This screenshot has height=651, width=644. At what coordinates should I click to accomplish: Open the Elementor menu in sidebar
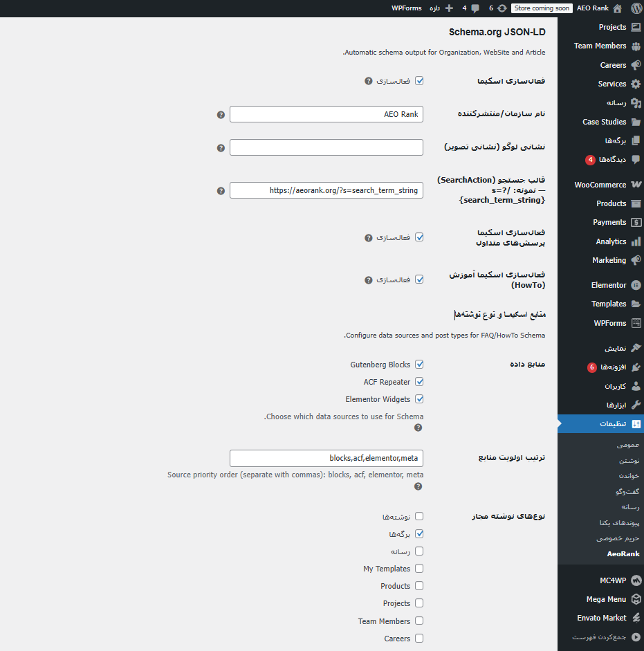[609, 285]
